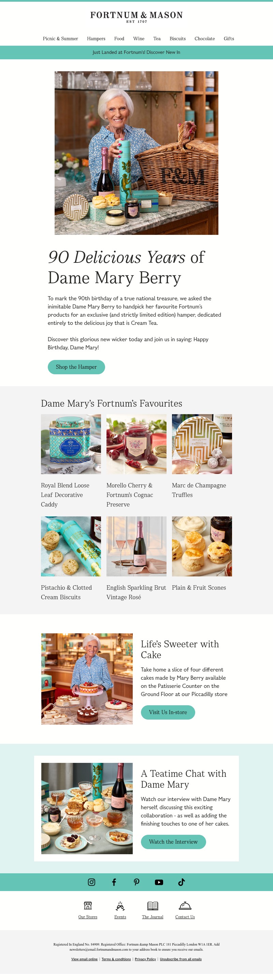Open the Facebook social icon
The width and height of the screenshot is (273, 980).
pos(114,882)
